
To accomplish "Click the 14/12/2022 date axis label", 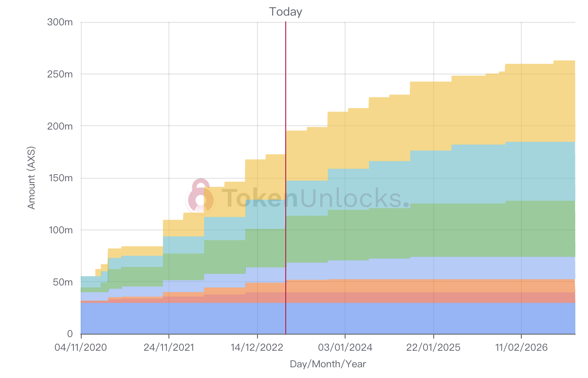I will coord(257,348).
